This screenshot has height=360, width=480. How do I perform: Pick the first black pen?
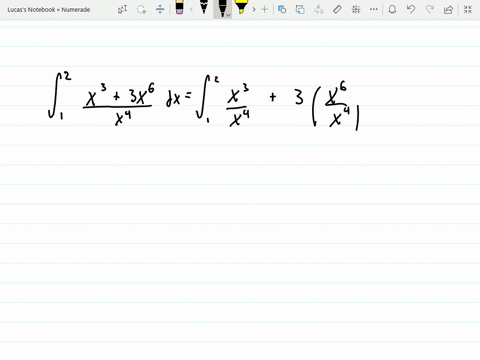[204, 7]
